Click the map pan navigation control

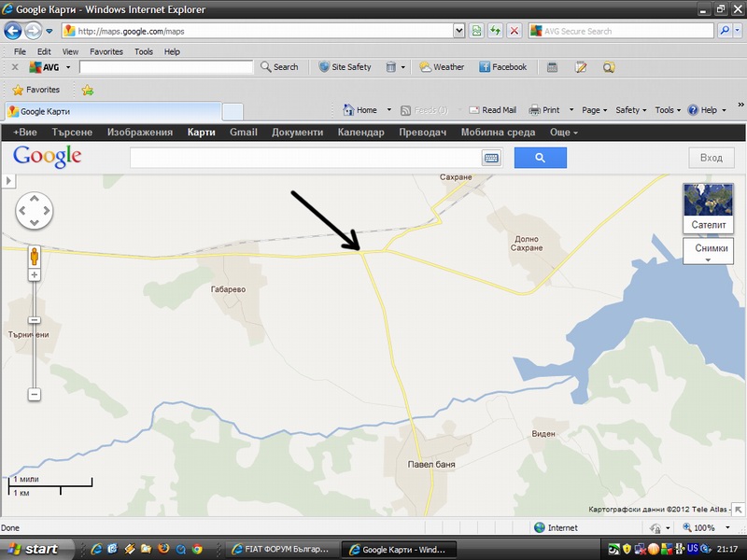click(35, 211)
